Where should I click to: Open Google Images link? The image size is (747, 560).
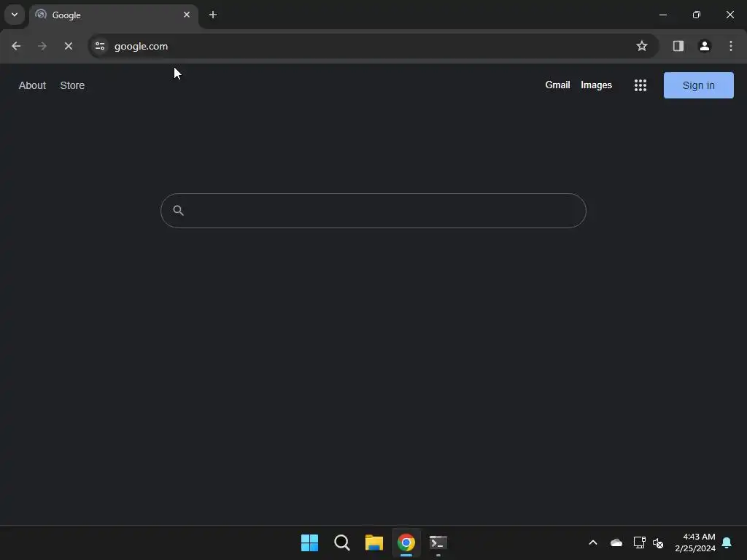coord(596,85)
